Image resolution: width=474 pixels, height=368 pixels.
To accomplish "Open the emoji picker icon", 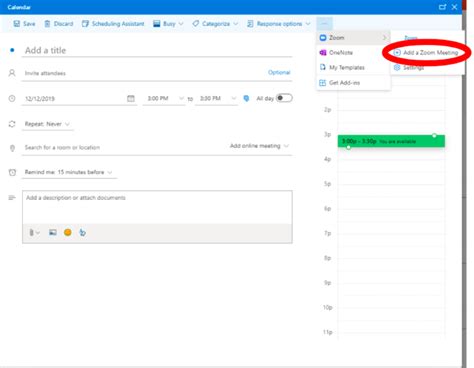I will pos(68,232).
